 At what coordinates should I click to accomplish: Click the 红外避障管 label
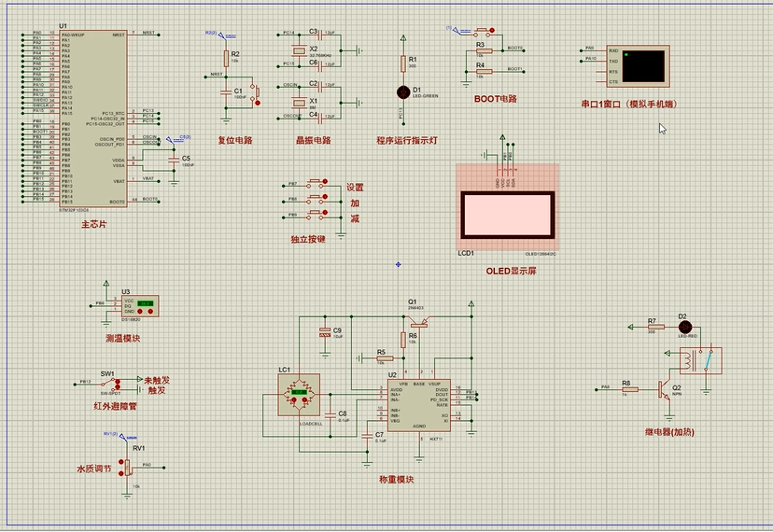tap(116, 407)
